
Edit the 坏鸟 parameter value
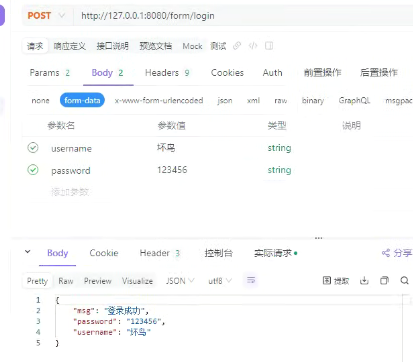tap(166, 148)
